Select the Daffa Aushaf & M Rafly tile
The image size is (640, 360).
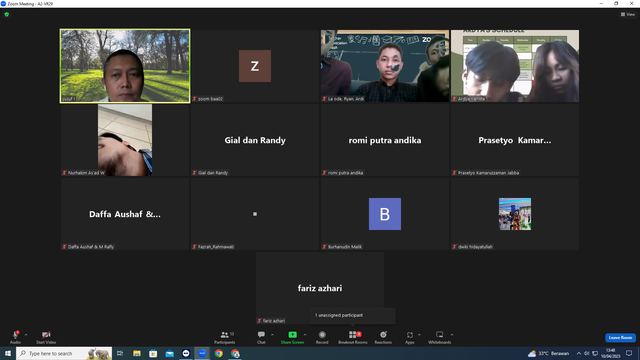pyautogui.click(x=125, y=214)
